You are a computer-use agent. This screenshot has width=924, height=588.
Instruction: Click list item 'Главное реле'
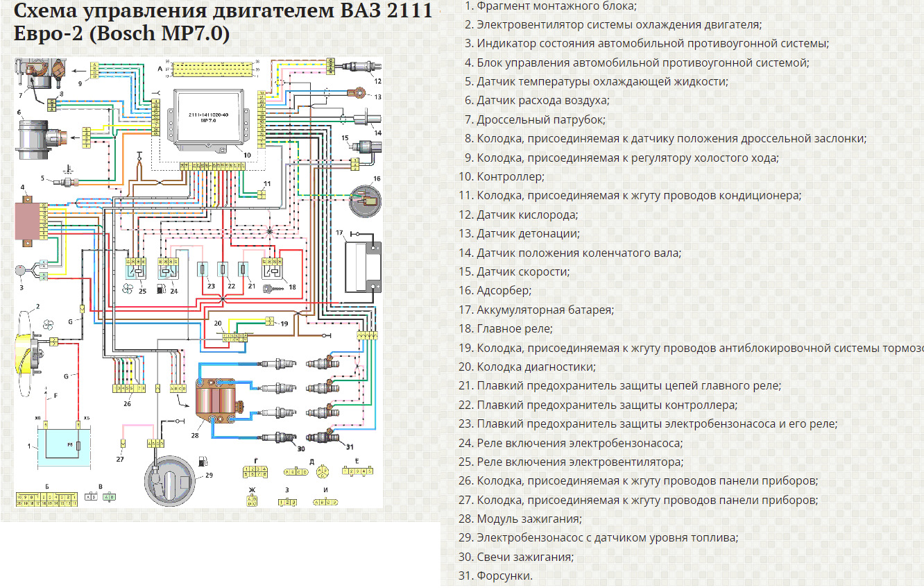click(x=515, y=328)
